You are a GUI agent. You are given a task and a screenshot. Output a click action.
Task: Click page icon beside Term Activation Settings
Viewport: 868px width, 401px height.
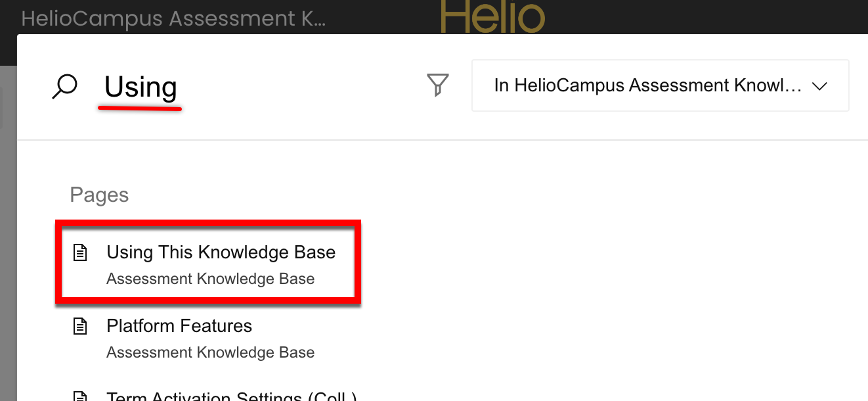click(80, 396)
